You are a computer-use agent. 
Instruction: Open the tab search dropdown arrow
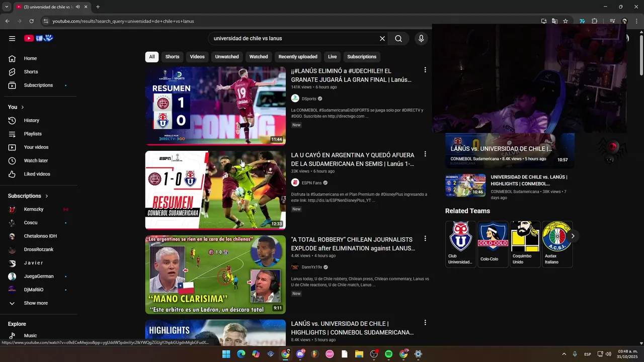pos(7,7)
